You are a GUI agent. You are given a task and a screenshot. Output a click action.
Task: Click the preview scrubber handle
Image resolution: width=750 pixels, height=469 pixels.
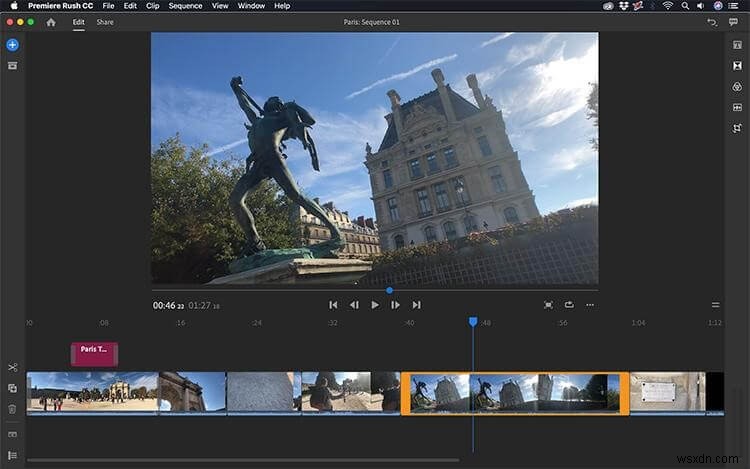pos(389,290)
